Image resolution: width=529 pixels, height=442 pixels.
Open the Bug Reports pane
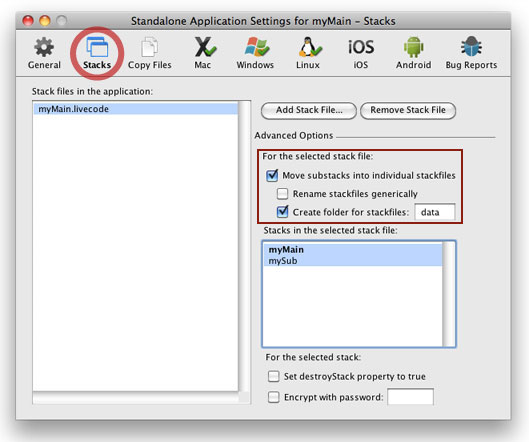pyautogui.click(x=471, y=53)
